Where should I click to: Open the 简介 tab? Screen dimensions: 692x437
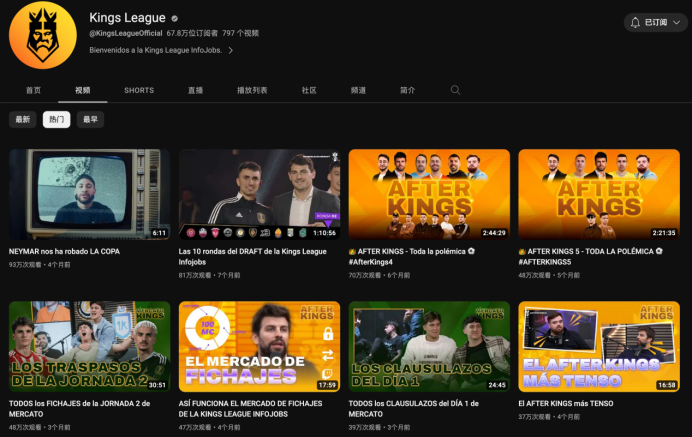point(407,90)
